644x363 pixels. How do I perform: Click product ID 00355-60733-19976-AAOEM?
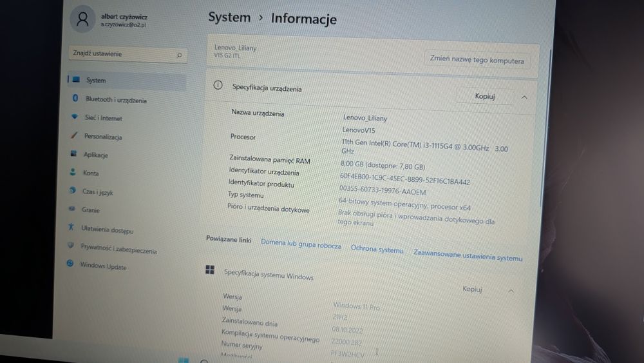[x=382, y=190]
